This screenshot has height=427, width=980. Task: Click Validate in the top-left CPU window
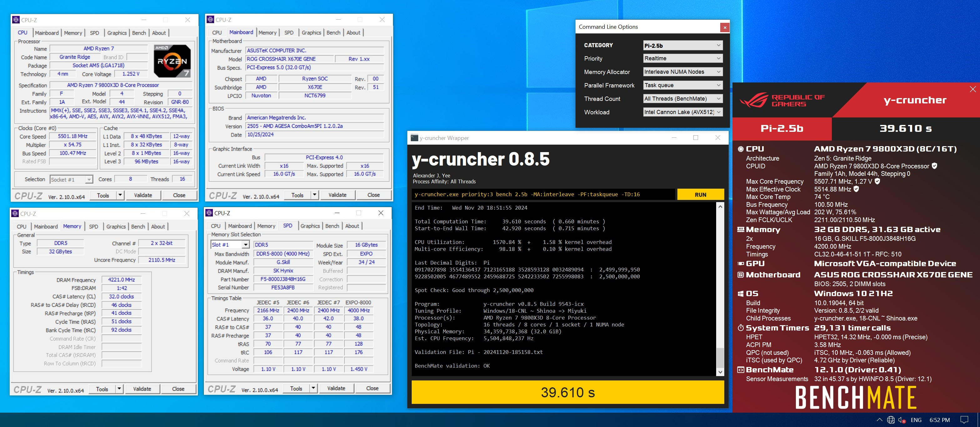coord(143,195)
